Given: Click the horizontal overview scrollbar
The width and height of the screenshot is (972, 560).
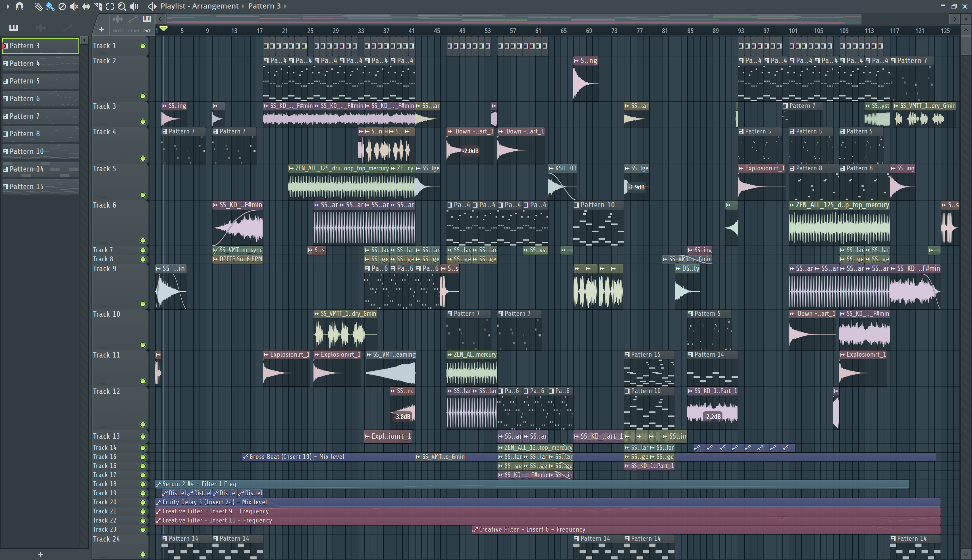Looking at the screenshot, I should [x=514, y=18].
